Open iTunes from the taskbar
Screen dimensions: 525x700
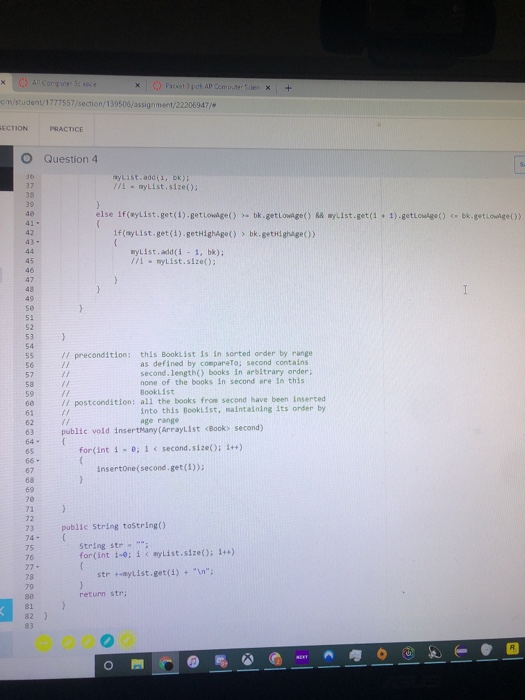coord(193,662)
